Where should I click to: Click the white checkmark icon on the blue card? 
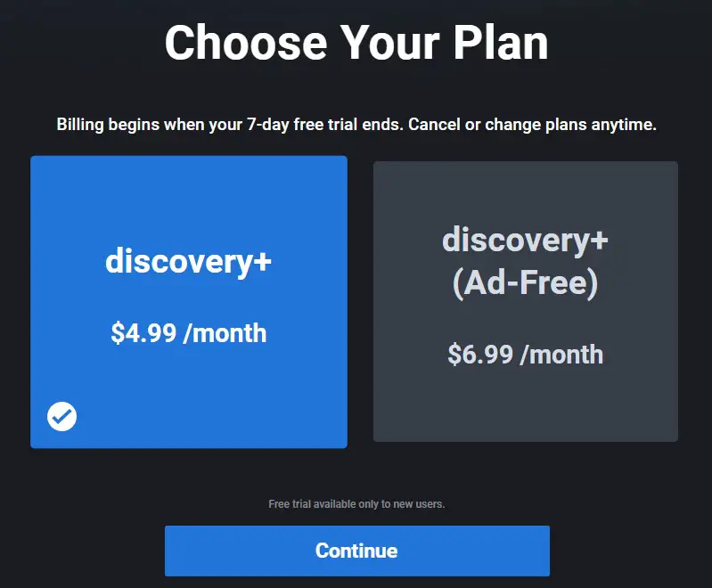click(x=61, y=416)
